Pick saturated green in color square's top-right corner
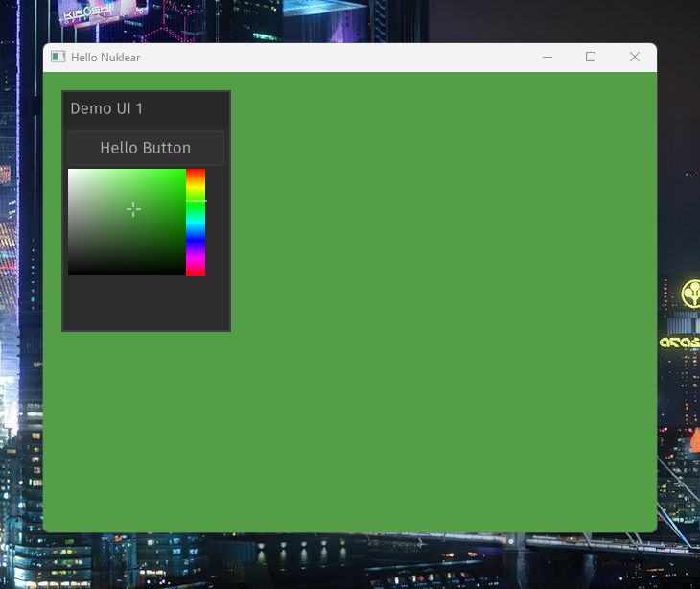 [183, 171]
